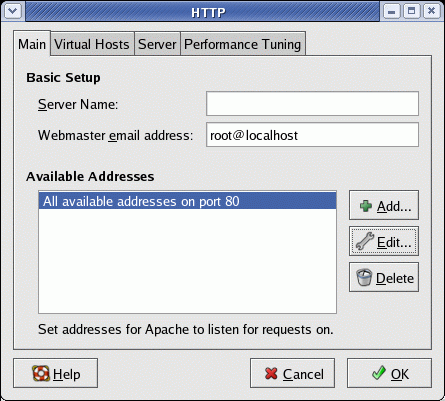
Task: Select 'All available addresses on port 80' row
Action: 187,201
